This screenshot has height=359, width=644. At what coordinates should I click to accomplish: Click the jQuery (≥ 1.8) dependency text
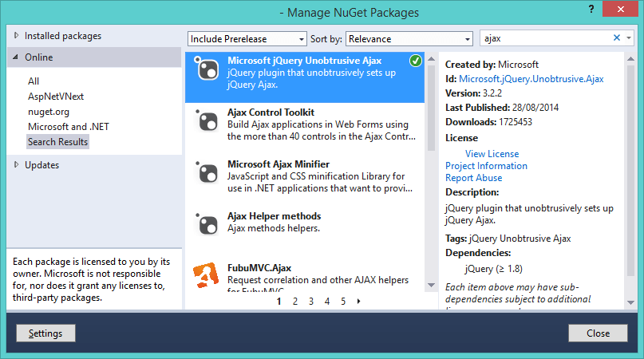click(494, 269)
